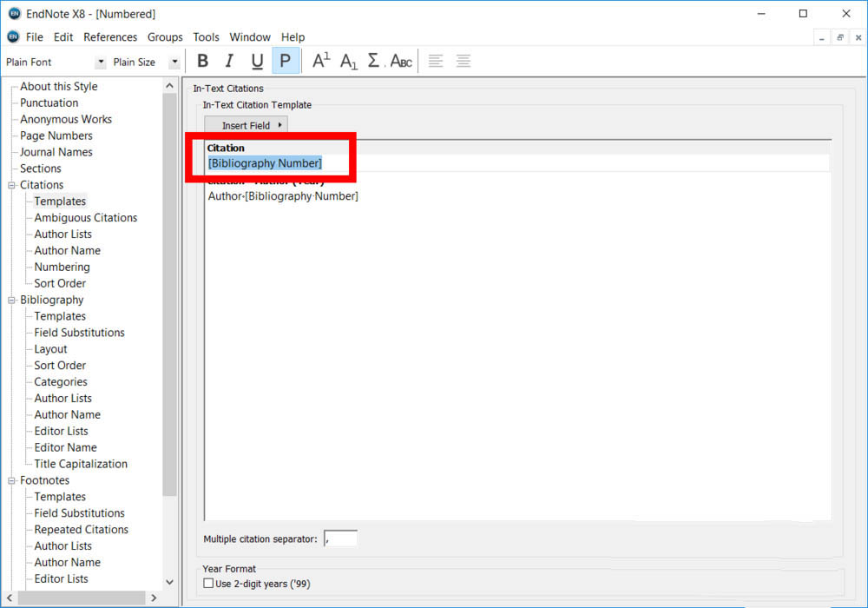Enable Use 2-digit years checkbox
Screen dimensions: 868x608
(208, 583)
